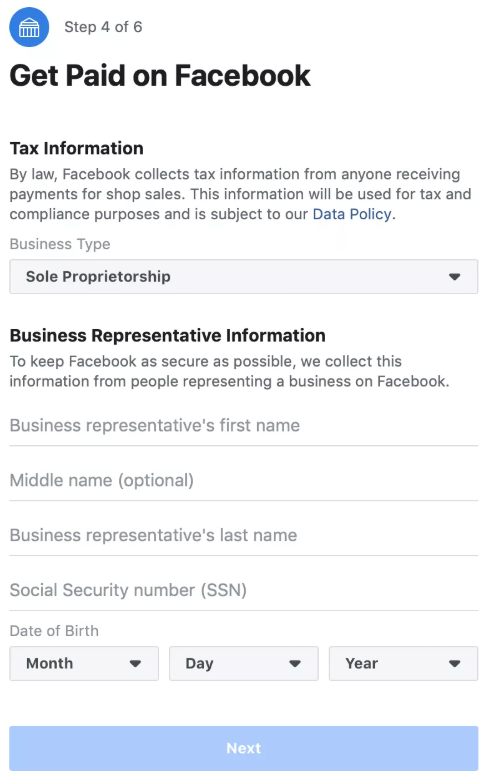Expand the Month dropdown
Image resolution: width=480 pixels, height=772 pixels.
[84, 664]
